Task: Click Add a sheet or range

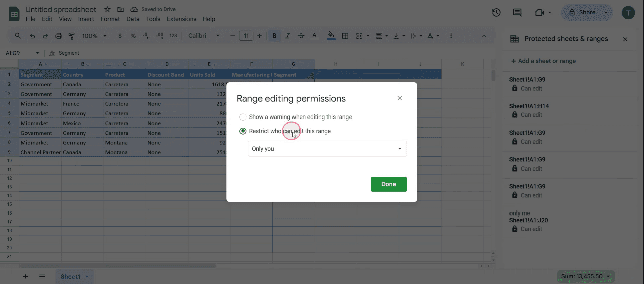Action: pyautogui.click(x=543, y=61)
